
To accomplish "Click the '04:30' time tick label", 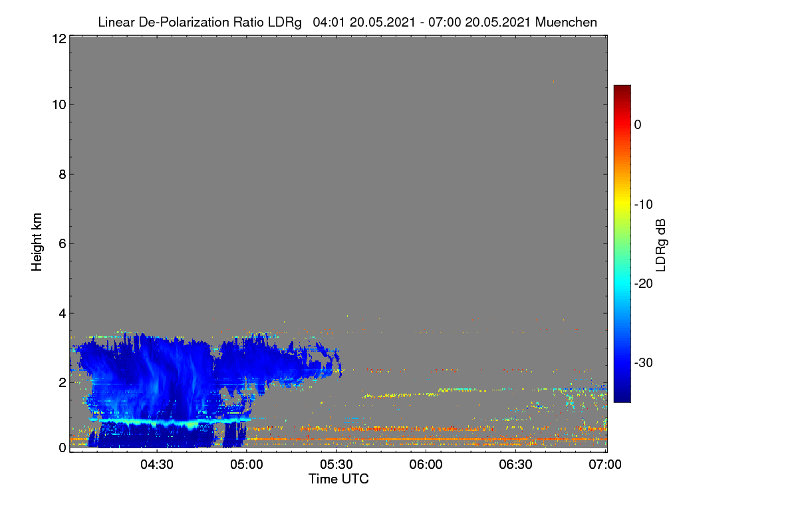I will click(157, 465).
